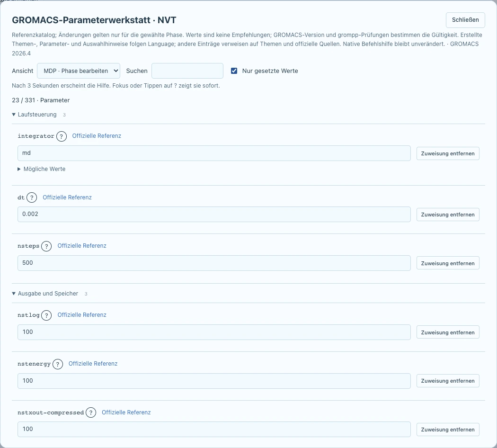Click help icon beside nstxout-compressed
Viewport: 497px width, 448px height.
click(x=91, y=412)
